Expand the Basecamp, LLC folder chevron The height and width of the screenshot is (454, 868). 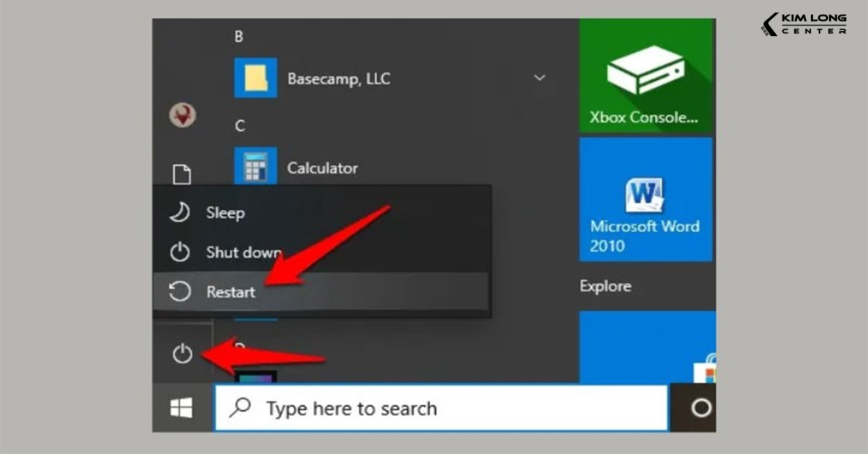tap(539, 78)
